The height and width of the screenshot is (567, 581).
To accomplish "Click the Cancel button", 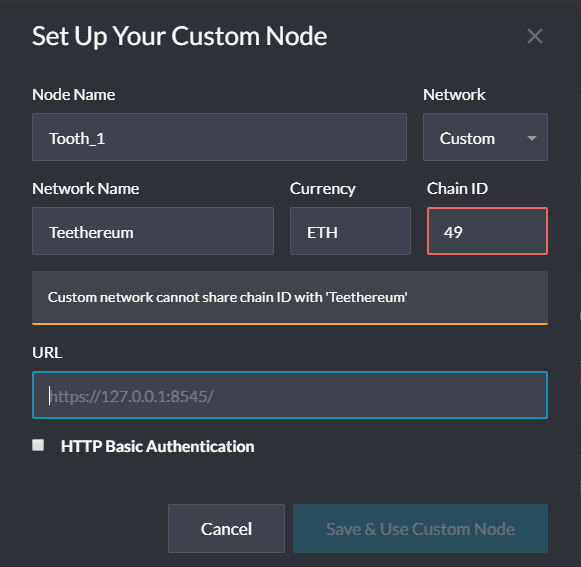I will pyautogui.click(x=226, y=528).
